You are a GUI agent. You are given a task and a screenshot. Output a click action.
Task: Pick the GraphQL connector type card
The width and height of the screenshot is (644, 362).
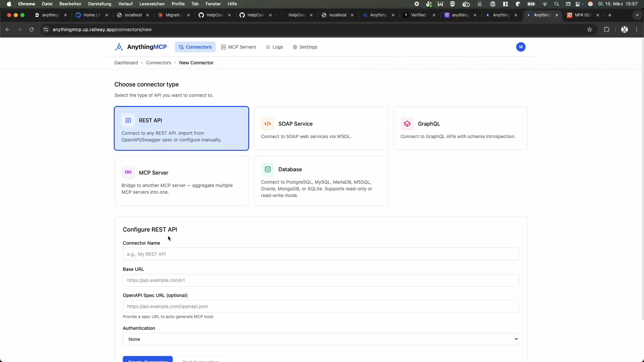461,128
